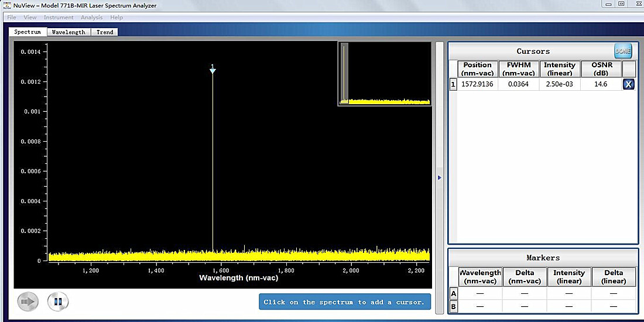Open the Instrument menu
This screenshot has width=644, height=322.
pyautogui.click(x=59, y=18)
